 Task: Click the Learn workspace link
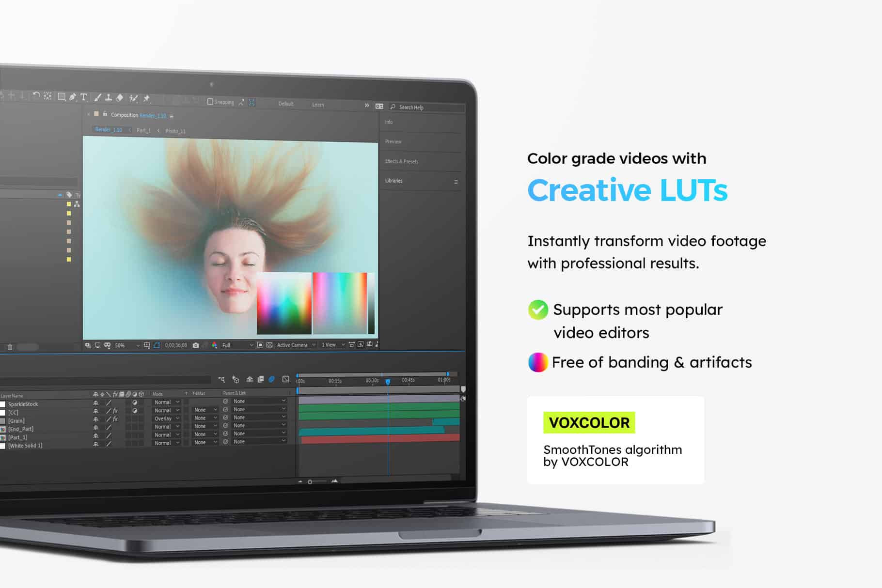click(x=318, y=105)
